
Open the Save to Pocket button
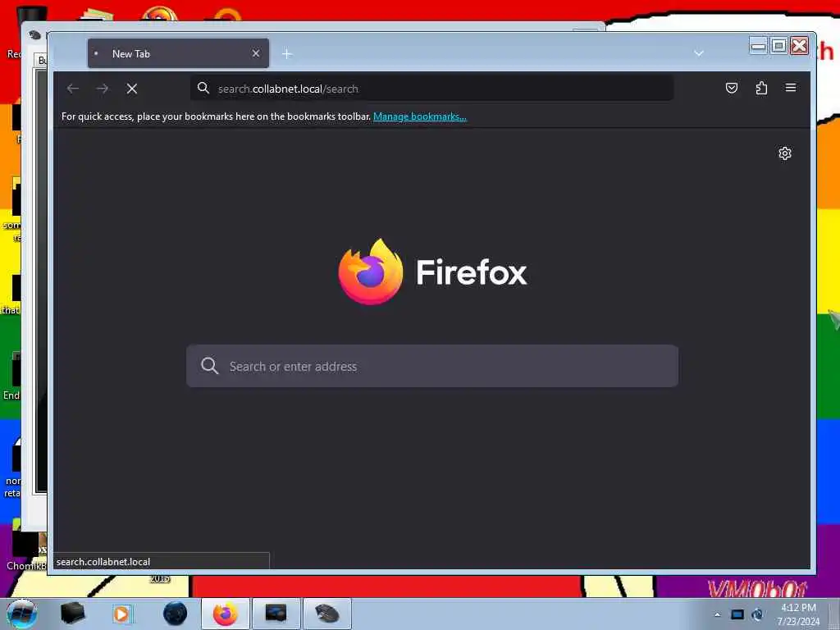click(x=731, y=88)
